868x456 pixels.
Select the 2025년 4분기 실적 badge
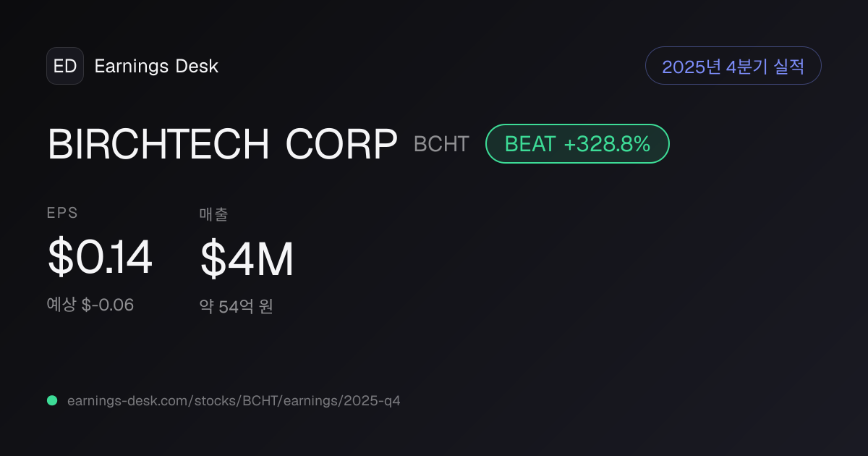(x=733, y=66)
